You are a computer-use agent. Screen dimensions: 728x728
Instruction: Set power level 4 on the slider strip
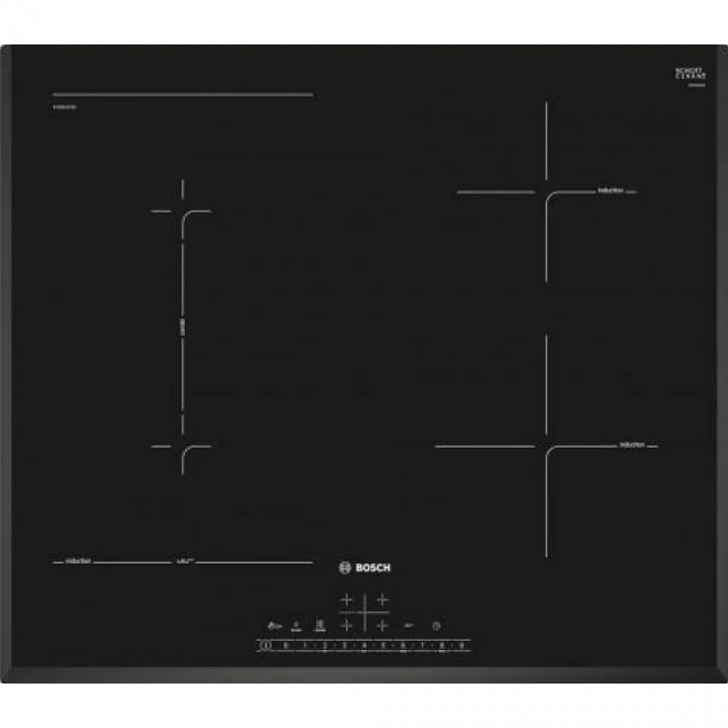(364, 645)
